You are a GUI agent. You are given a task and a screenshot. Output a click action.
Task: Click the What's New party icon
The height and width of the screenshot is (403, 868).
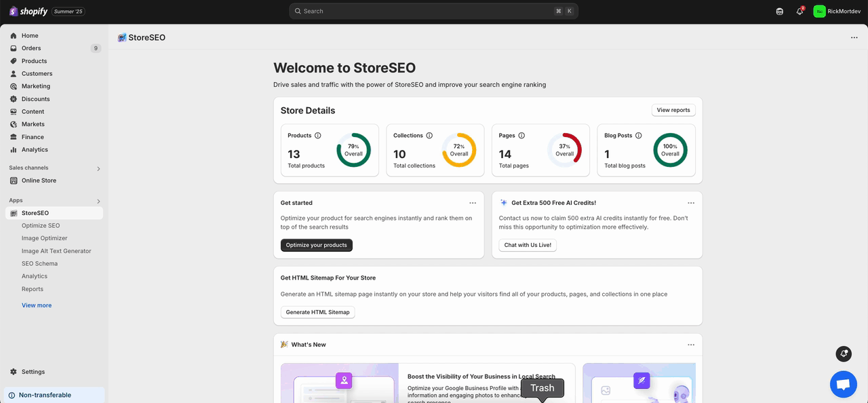284,345
